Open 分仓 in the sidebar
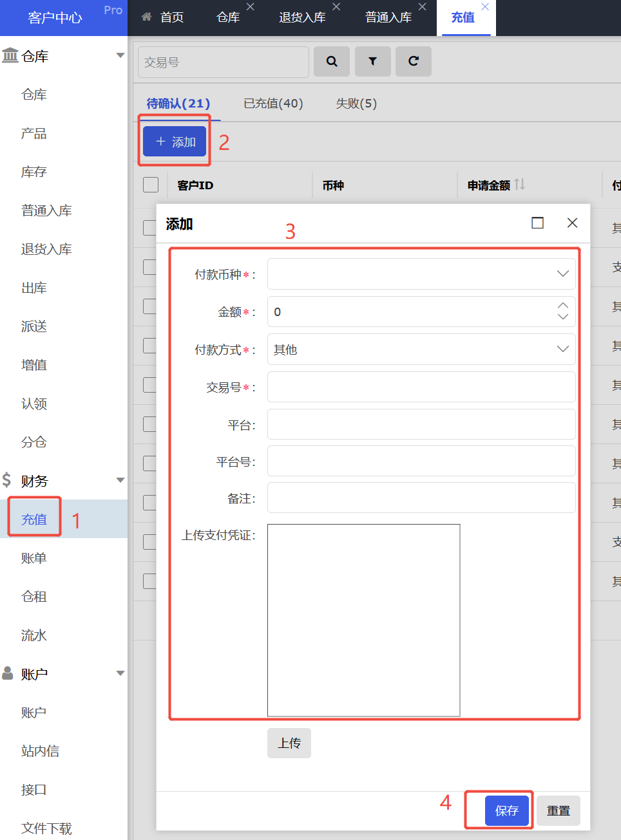Screen dimensions: 621x840 [x=34, y=442]
